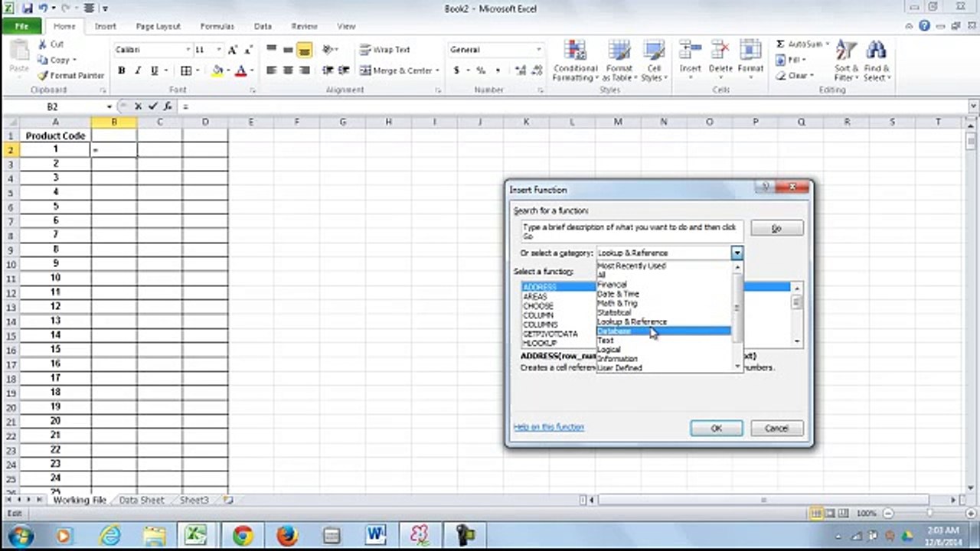The height and width of the screenshot is (551, 980).
Task: Activate the Format Painter tool
Action: point(70,76)
